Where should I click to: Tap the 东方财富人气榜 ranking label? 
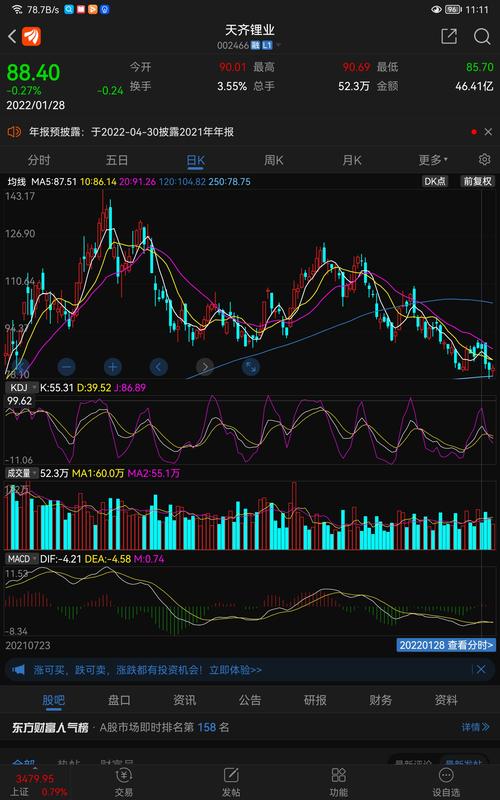[51, 728]
